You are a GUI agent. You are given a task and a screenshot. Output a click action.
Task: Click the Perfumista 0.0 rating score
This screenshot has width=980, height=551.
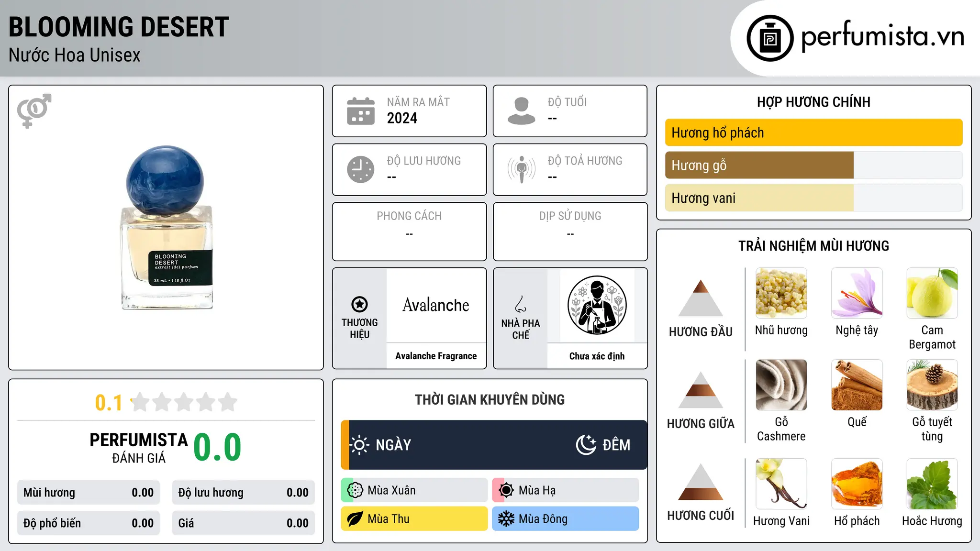(x=218, y=447)
